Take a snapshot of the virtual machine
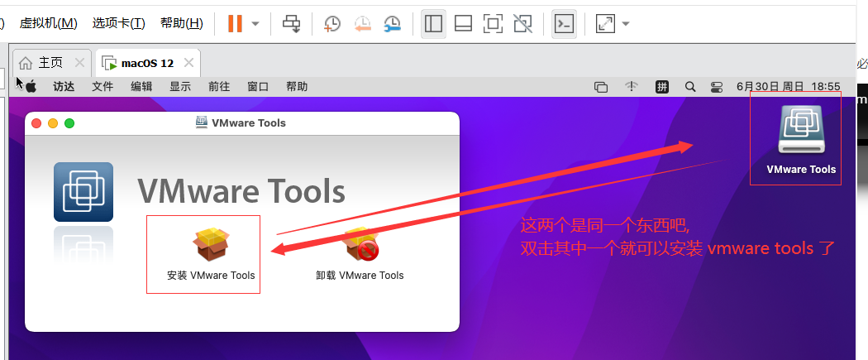Image resolution: width=868 pixels, height=360 pixels. coord(332,23)
